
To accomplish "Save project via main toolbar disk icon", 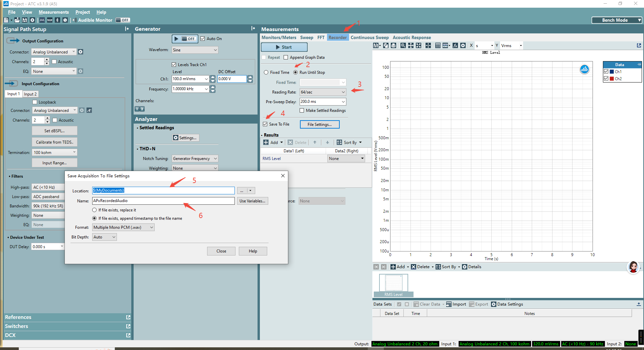I will [25, 20].
